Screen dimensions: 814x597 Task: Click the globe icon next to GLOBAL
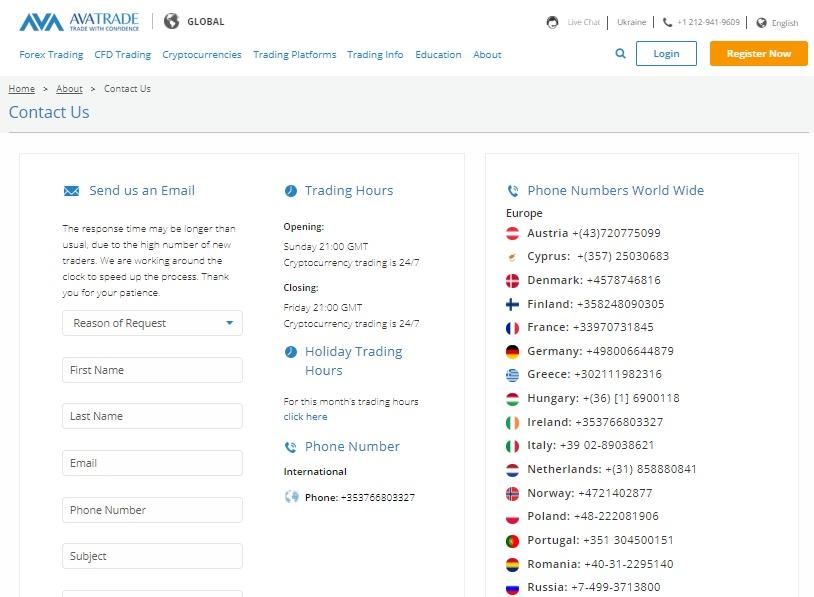pyautogui.click(x=171, y=21)
